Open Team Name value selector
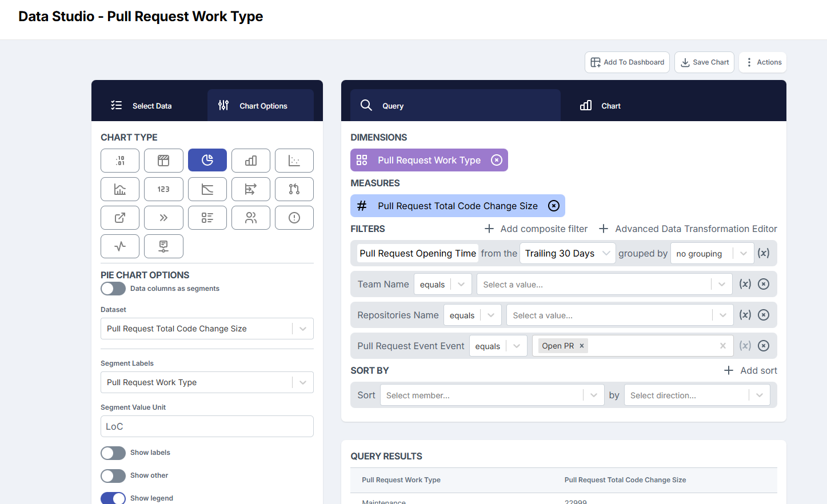Viewport: 827px width, 504px height. pyautogui.click(x=605, y=284)
